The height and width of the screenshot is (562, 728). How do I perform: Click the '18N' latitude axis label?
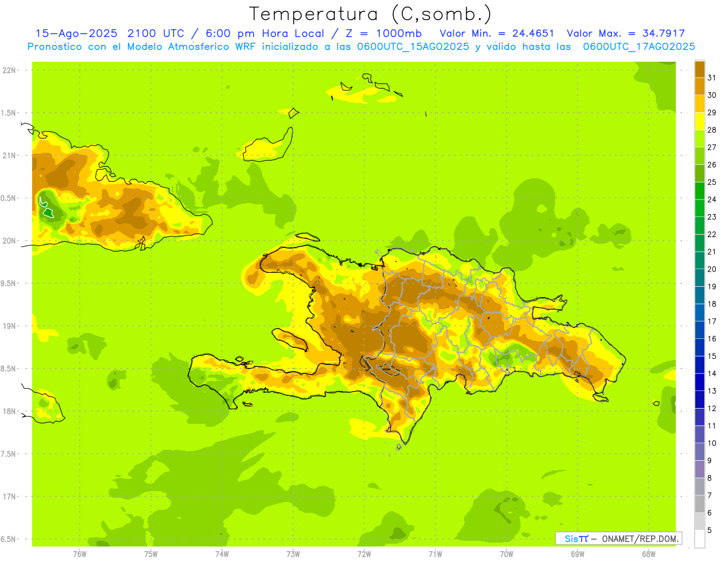tap(9, 411)
